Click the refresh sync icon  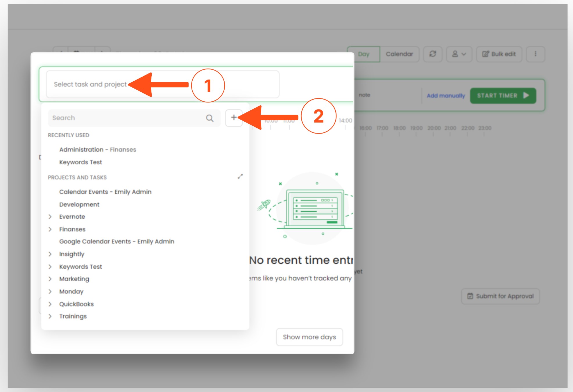click(x=432, y=54)
